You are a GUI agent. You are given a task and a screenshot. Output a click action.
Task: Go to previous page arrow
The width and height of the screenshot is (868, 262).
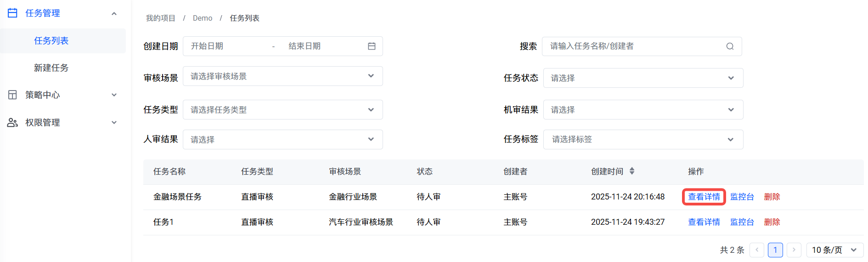756,250
